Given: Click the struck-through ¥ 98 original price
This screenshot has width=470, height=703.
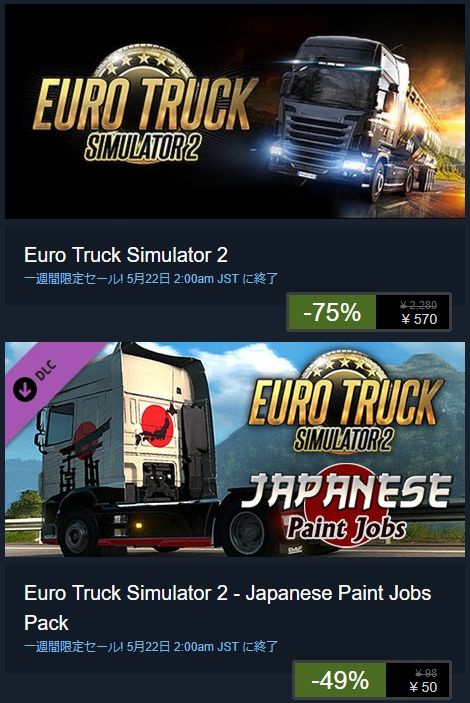Looking at the screenshot, I should [x=426, y=673].
